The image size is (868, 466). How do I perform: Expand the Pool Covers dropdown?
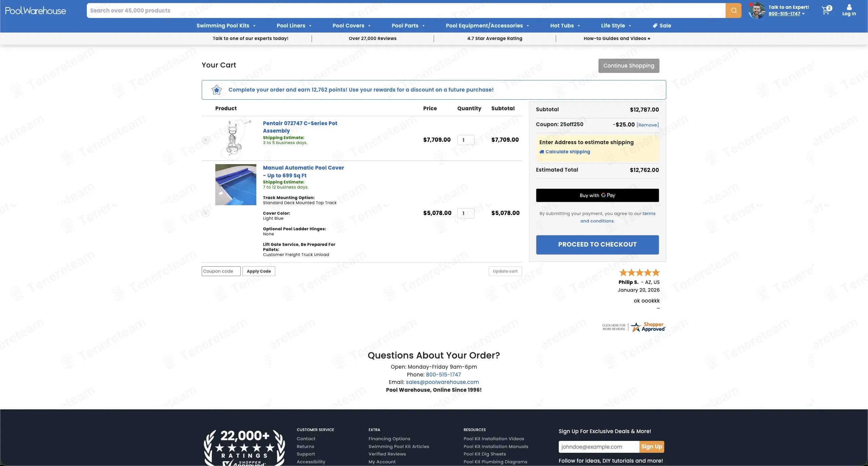coord(351,26)
